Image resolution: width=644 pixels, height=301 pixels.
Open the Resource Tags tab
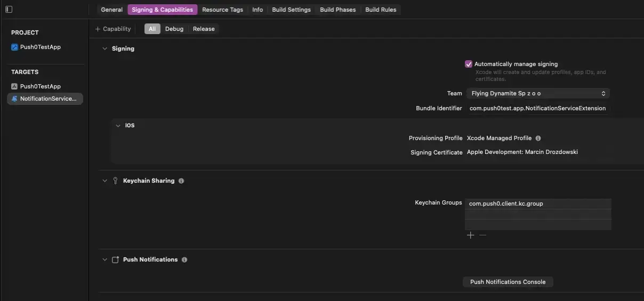tap(222, 10)
